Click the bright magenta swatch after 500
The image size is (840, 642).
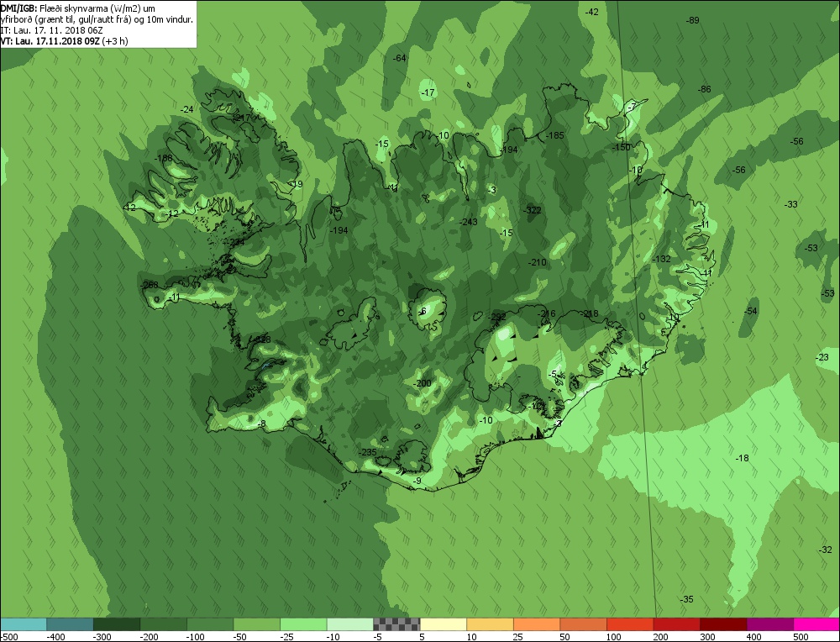pos(816,624)
